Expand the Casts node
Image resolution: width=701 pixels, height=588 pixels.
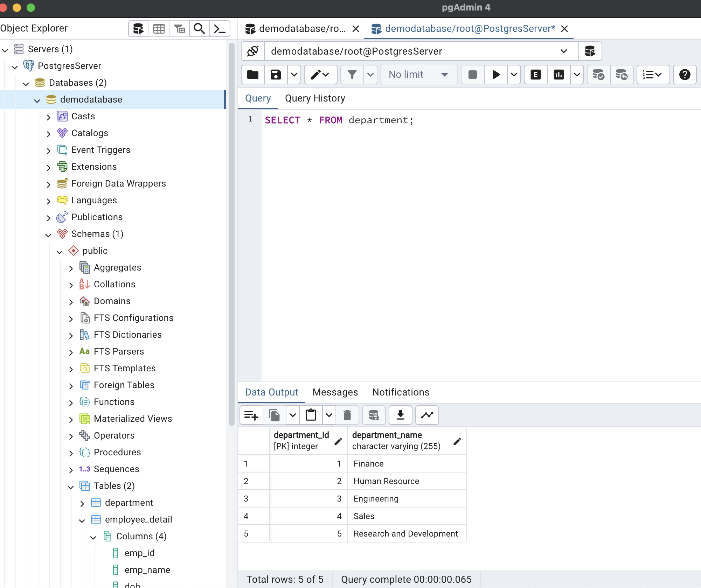point(48,117)
